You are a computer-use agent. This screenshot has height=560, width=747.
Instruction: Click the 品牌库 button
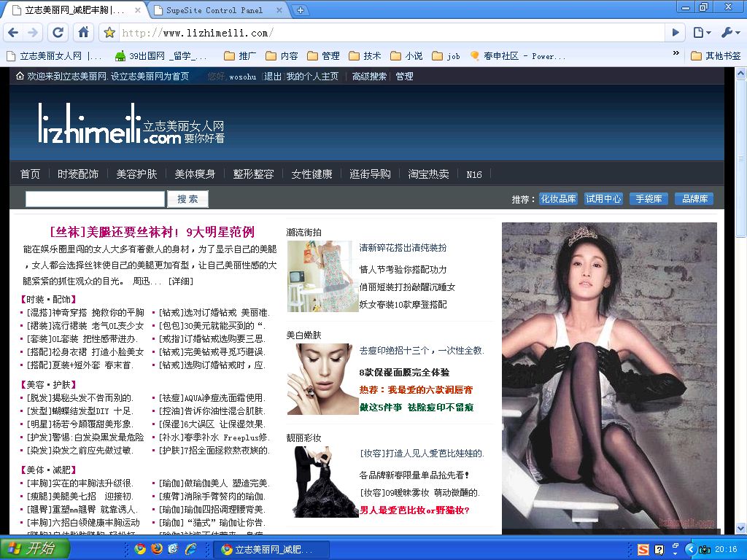click(x=694, y=199)
